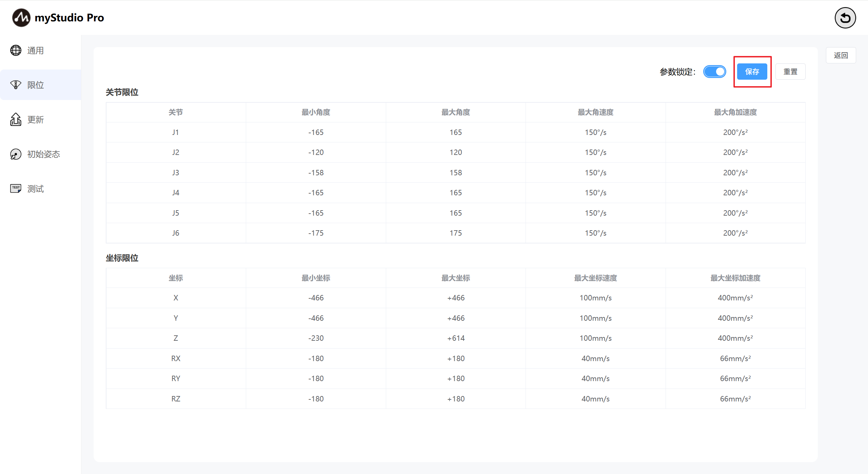Screen dimensions: 868x474
Task: Click the circular back arrow icon
Action: pyautogui.click(x=845, y=18)
